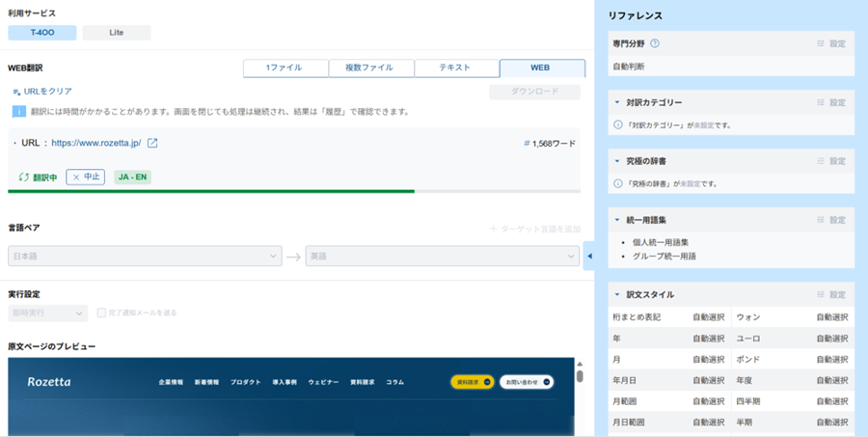Viewport: 868px width, 437px height.
Task: Open the https://www.rozetta.jp/ link
Action: click(95, 143)
